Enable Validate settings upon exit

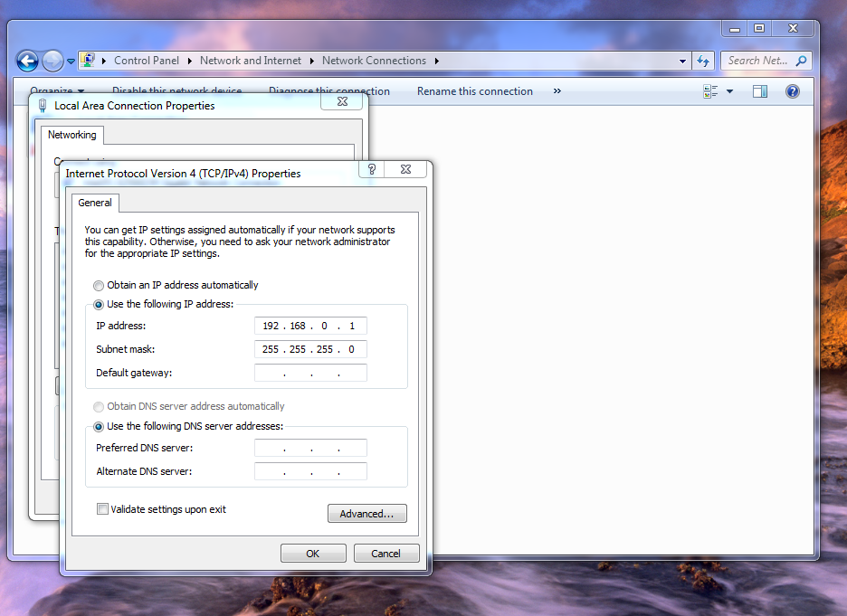coord(102,508)
